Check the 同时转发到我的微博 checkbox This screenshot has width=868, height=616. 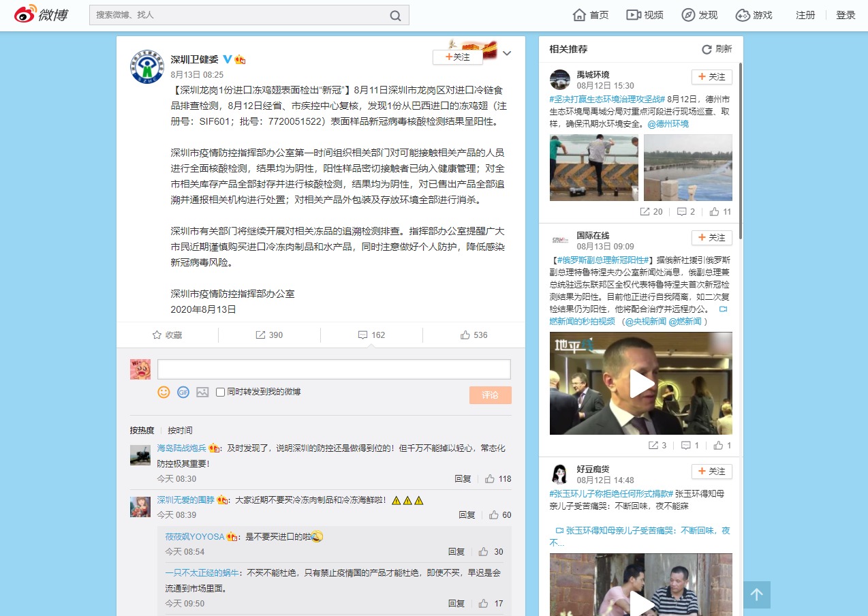(219, 392)
